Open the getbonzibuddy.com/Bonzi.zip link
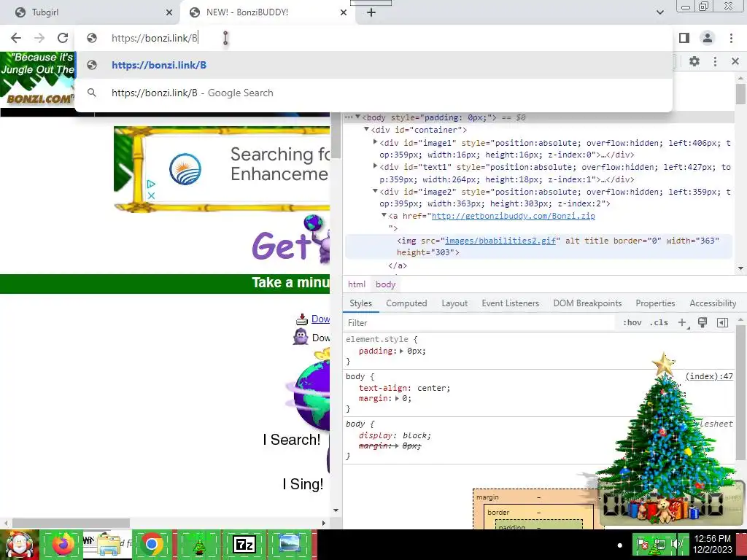747x560 pixels. (513, 216)
